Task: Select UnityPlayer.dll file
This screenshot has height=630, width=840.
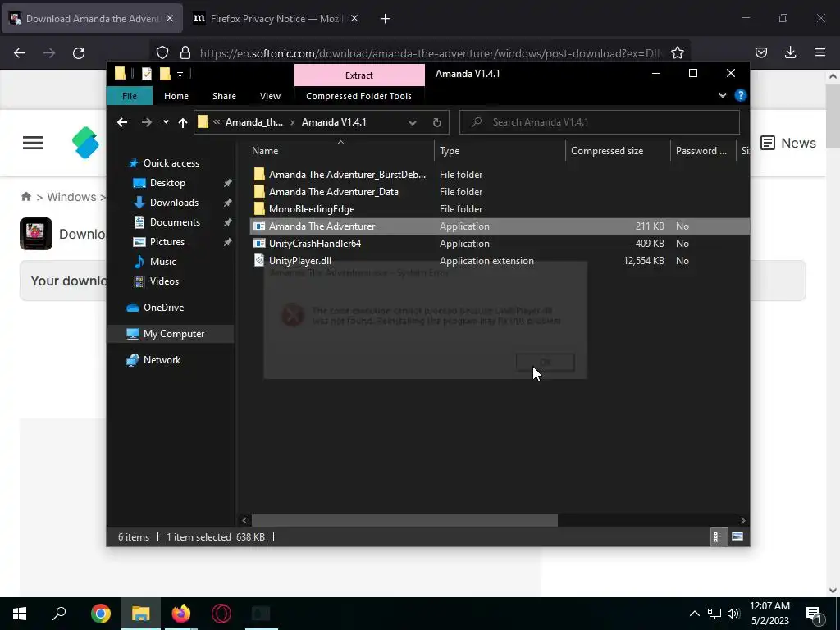Action: (x=300, y=260)
